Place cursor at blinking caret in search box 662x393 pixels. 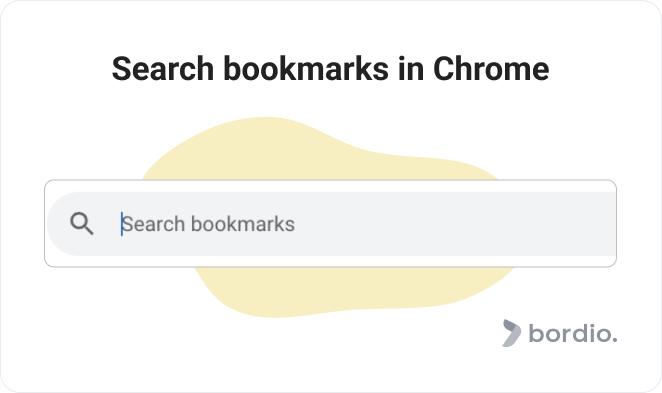122,224
